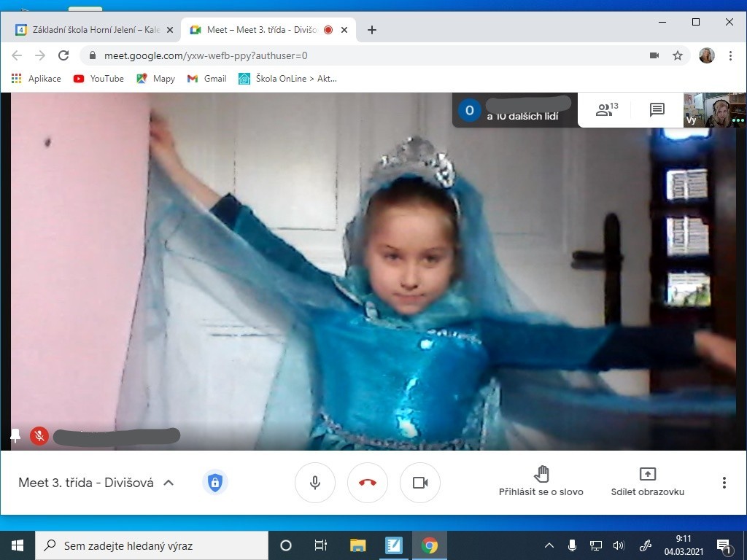Open the Škola OnLine bookmark
This screenshot has width=747, height=560.
tap(287, 79)
